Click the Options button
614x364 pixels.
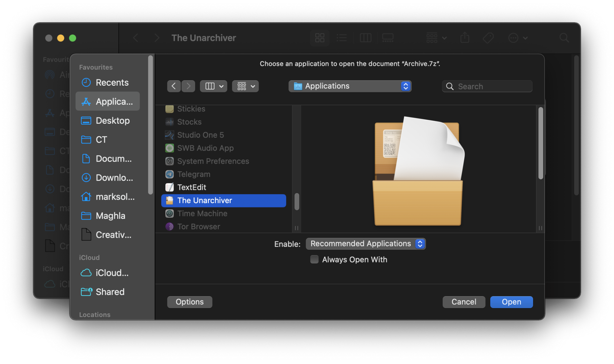(190, 302)
